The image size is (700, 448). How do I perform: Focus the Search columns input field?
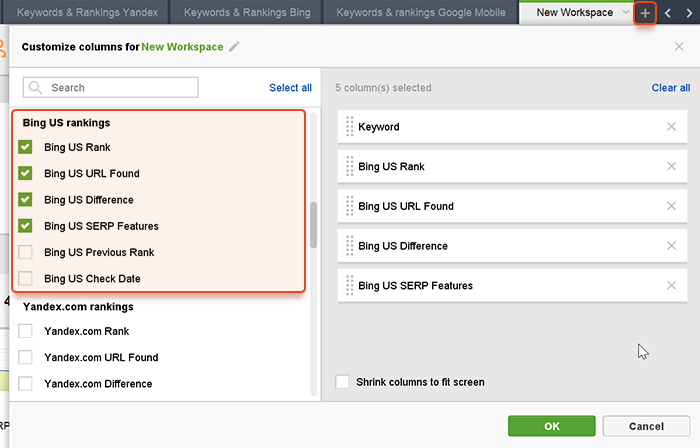pyautogui.click(x=111, y=87)
